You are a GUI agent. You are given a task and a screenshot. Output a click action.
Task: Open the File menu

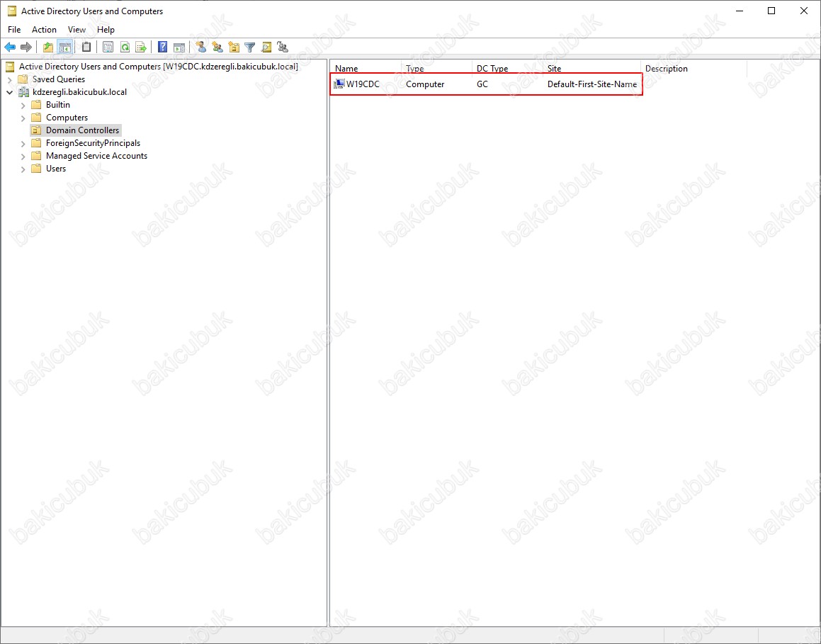pyautogui.click(x=14, y=30)
